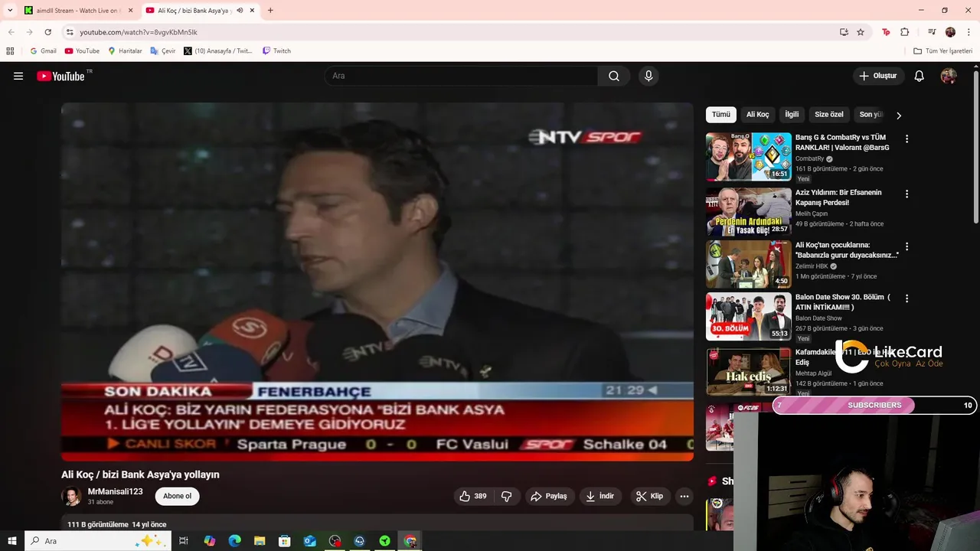980x551 pixels.
Task: Open MrManisali123 channel link
Action: pyautogui.click(x=115, y=491)
